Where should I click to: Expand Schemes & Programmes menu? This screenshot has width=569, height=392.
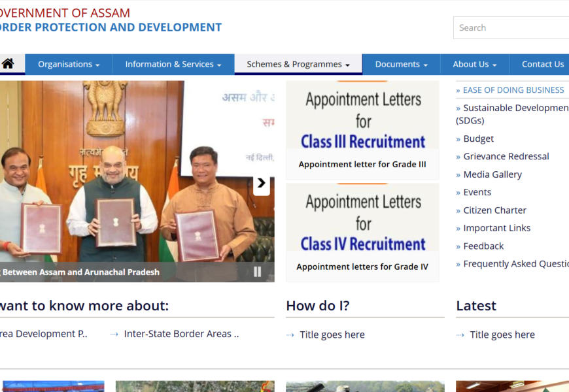pos(298,64)
